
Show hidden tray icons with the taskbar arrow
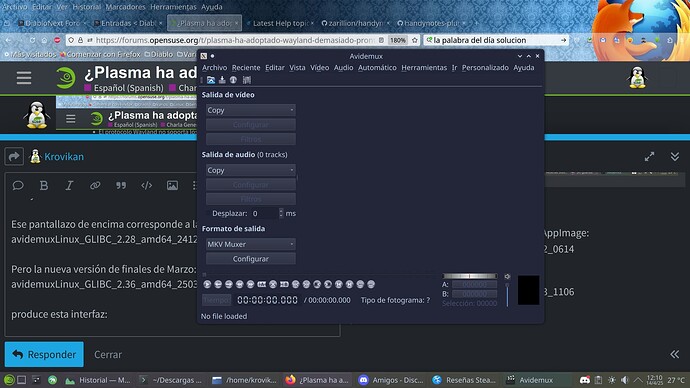pos(638,380)
